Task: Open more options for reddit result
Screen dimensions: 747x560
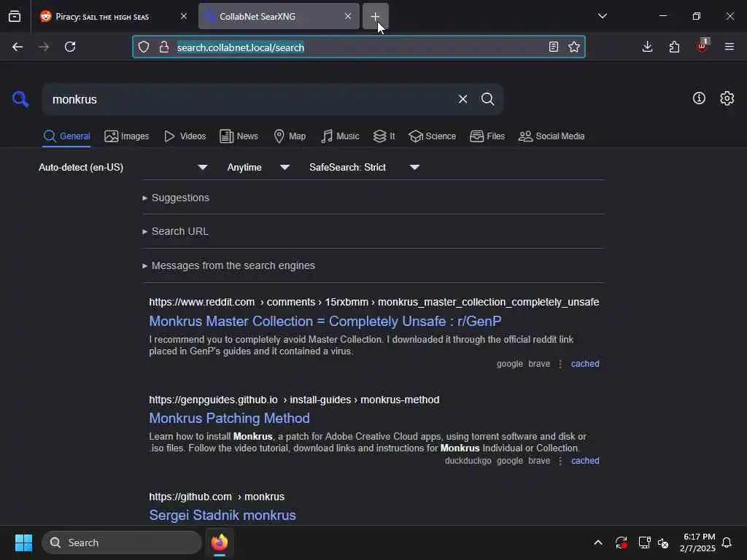Action: 560,364
